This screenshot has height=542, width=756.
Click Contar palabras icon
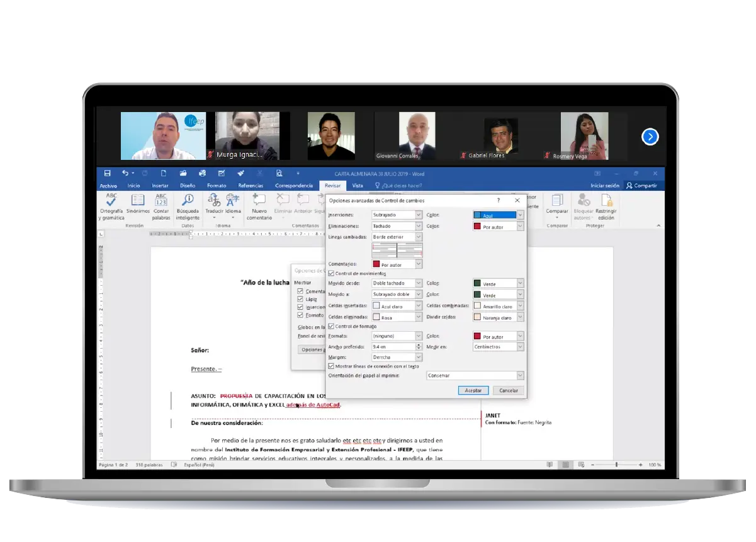161,200
